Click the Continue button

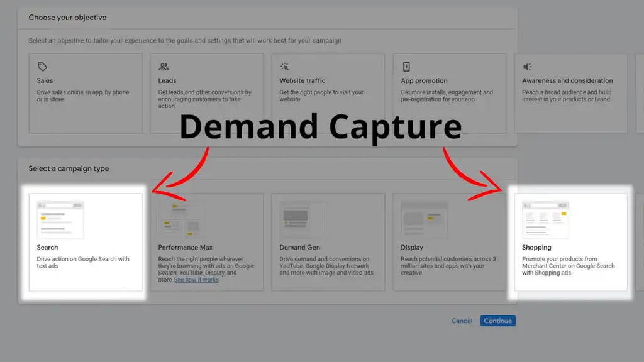pos(498,321)
